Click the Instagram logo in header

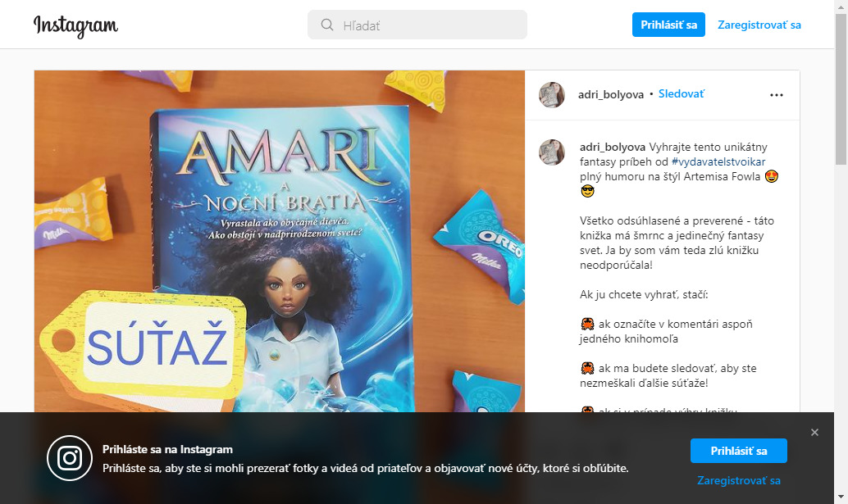[x=75, y=25]
